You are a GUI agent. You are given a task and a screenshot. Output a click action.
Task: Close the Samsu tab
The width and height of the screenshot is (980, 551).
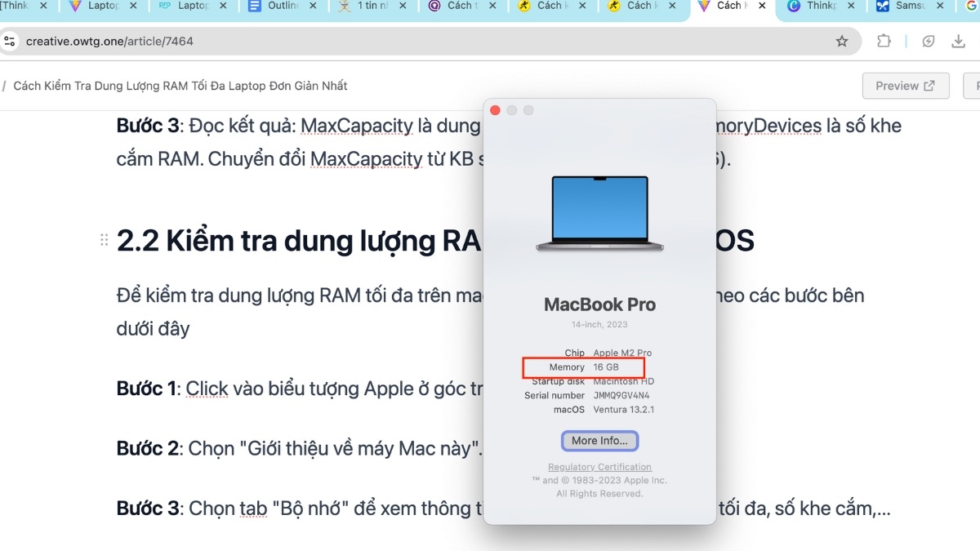click(939, 6)
